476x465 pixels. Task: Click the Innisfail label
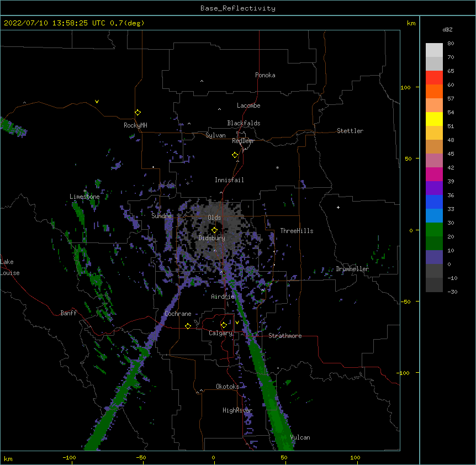[x=229, y=180]
